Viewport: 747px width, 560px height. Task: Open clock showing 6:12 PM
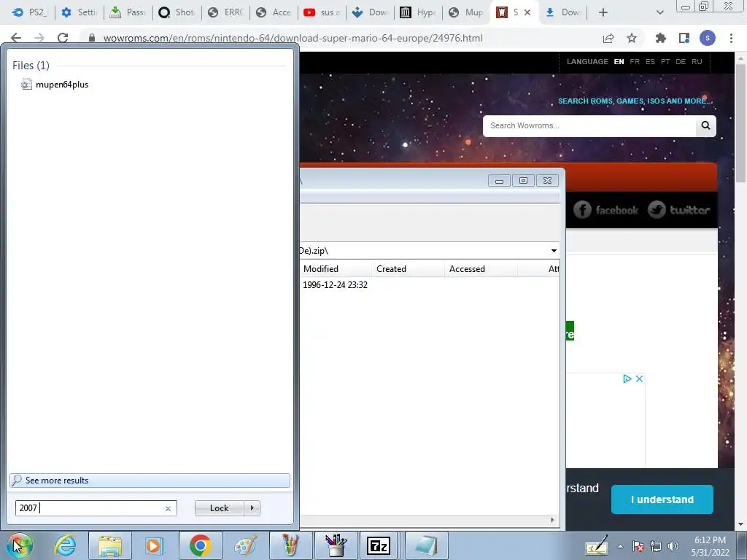coord(710,546)
